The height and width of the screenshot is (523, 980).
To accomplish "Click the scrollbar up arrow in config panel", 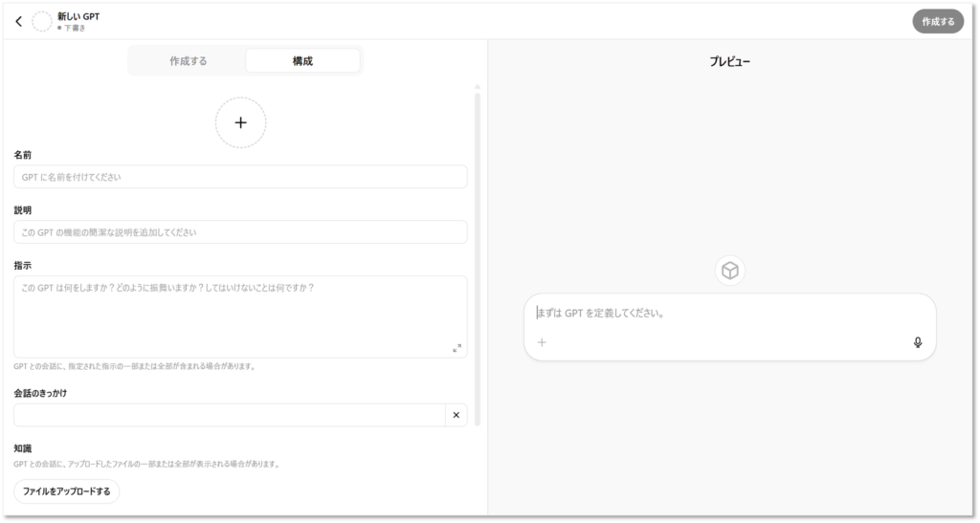I will (x=478, y=87).
